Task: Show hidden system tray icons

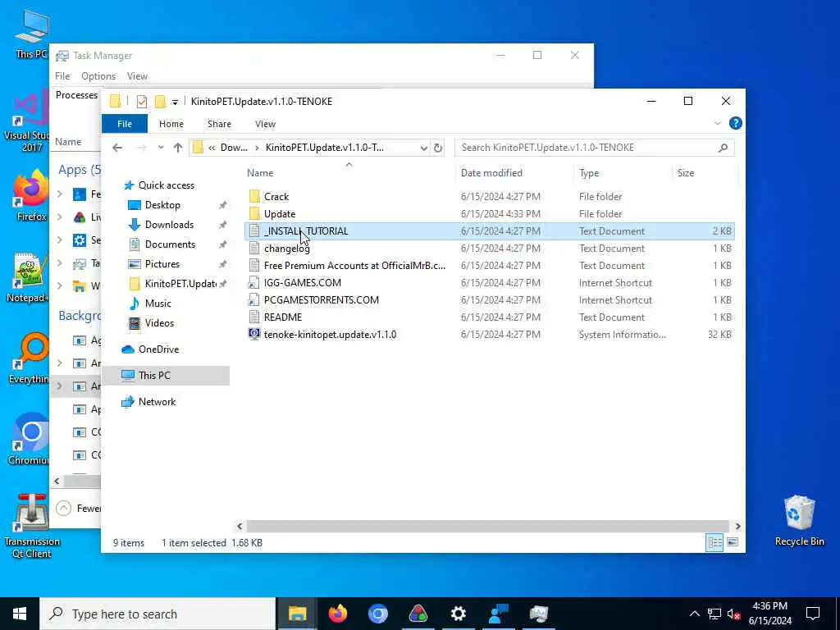Action: pyautogui.click(x=694, y=614)
